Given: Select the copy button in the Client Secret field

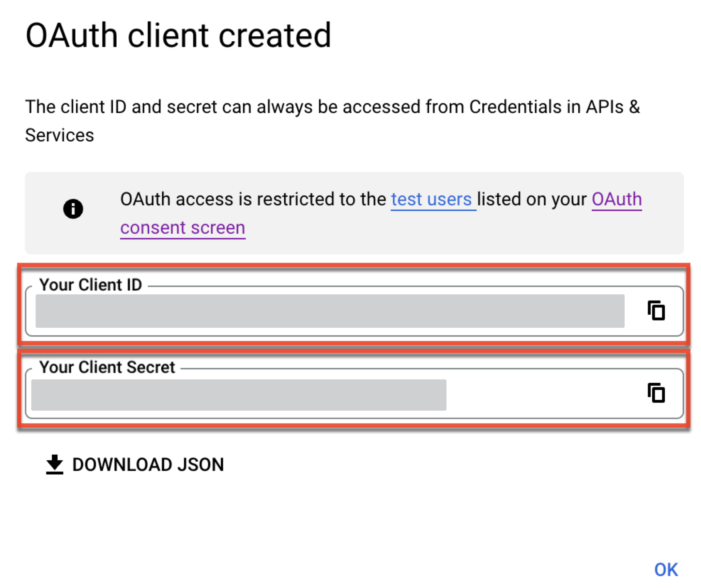Looking at the screenshot, I should tap(657, 393).
